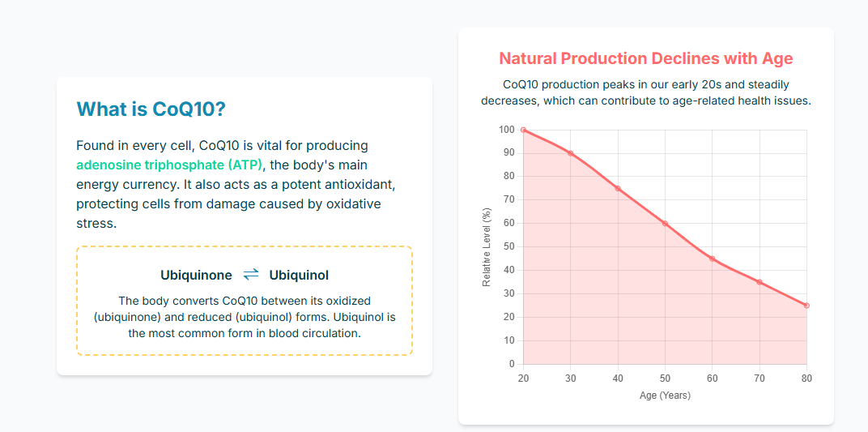The image size is (868, 432).
Task: Click the oxidized and reduced forms description text
Action: coord(245,316)
